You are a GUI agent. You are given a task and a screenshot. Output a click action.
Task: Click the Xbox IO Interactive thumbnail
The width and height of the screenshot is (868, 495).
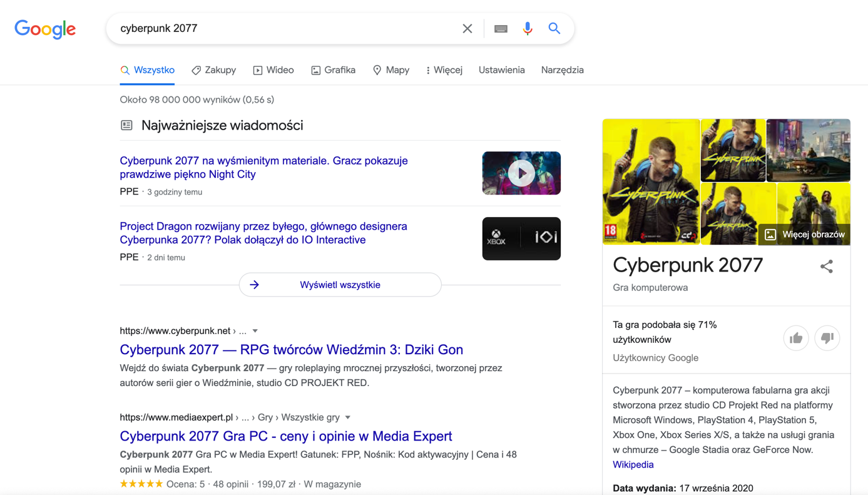pos(521,239)
